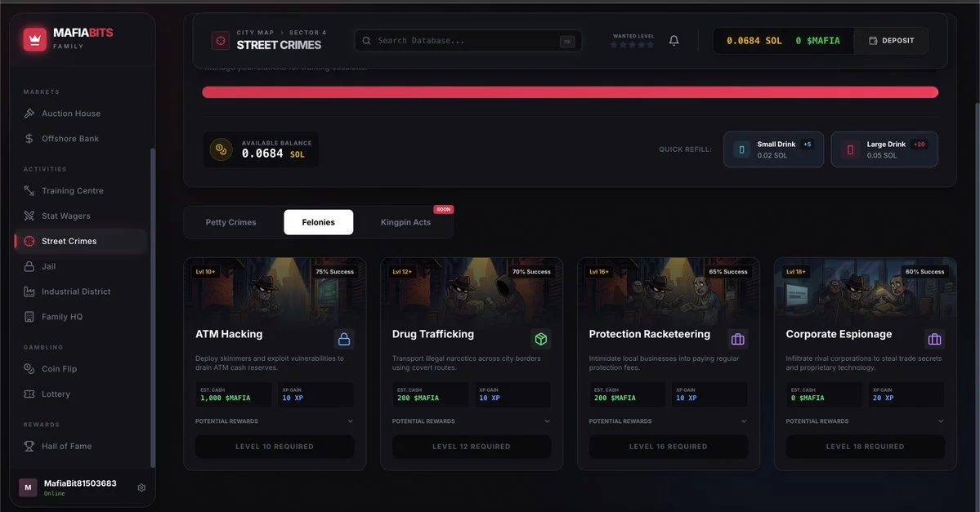Open settings gear next to MafiaBit81503683
Viewport: 980px width, 512px height.
pos(141,488)
